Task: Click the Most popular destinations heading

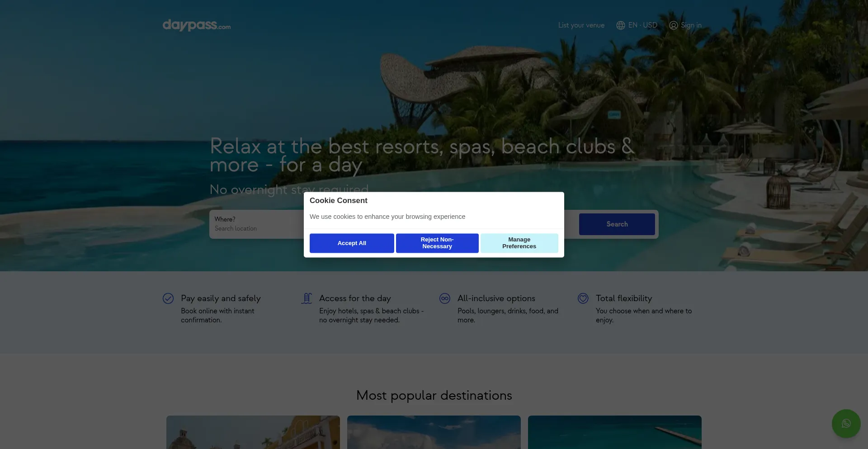Action: tap(434, 395)
